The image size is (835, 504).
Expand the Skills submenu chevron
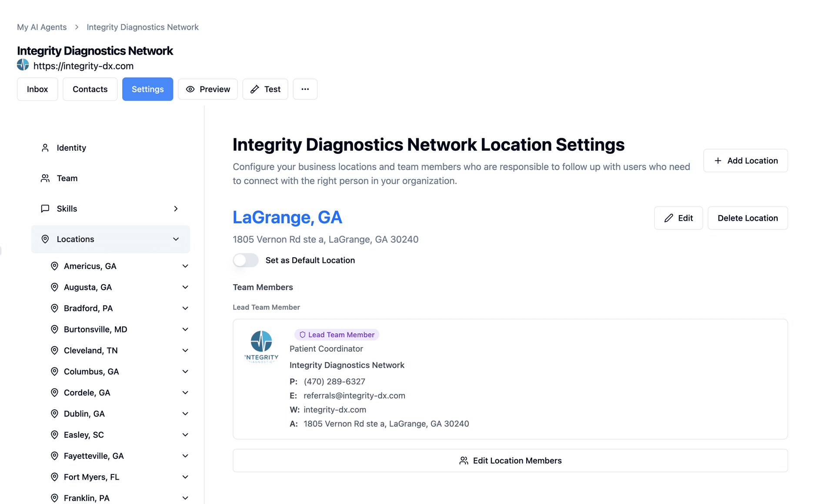pos(176,209)
